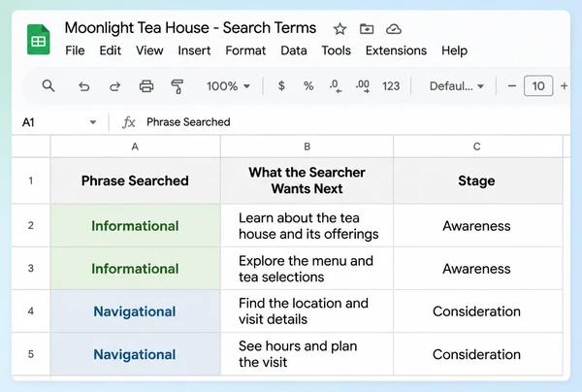Select column A header
Screen dimensions: 582x392
pyautogui.click(x=135, y=147)
